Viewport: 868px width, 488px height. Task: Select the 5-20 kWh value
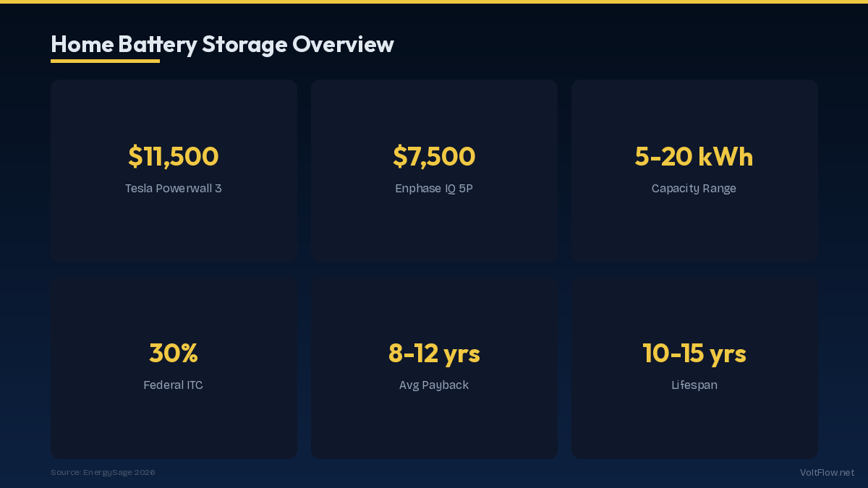coord(694,156)
